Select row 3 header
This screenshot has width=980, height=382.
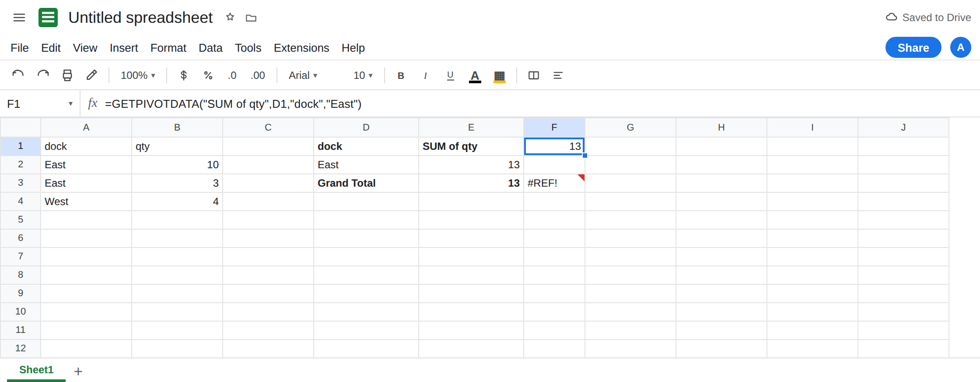pyautogui.click(x=21, y=183)
